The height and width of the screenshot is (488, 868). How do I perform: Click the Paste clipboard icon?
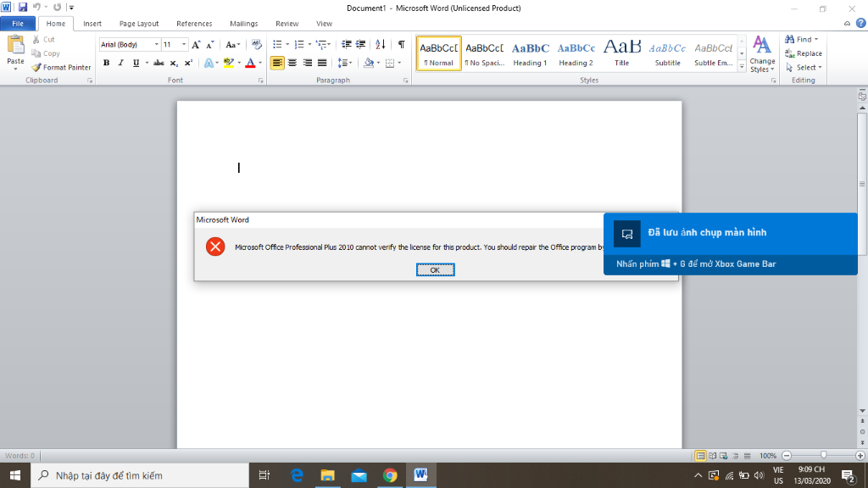pyautogui.click(x=15, y=46)
